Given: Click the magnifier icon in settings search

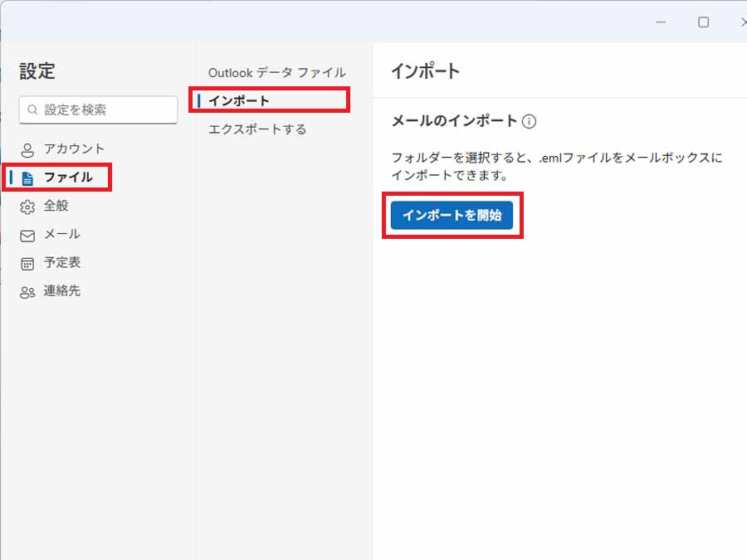Looking at the screenshot, I should 33,110.
